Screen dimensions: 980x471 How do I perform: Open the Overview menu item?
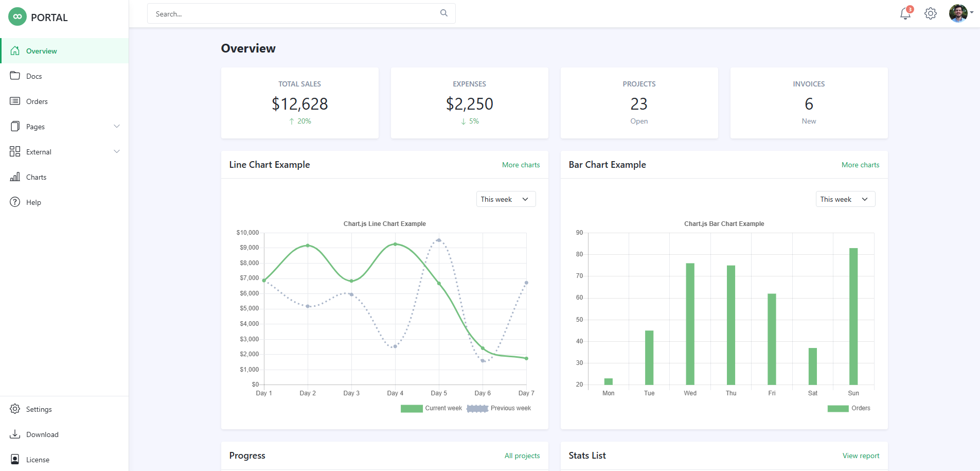click(x=64, y=50)
